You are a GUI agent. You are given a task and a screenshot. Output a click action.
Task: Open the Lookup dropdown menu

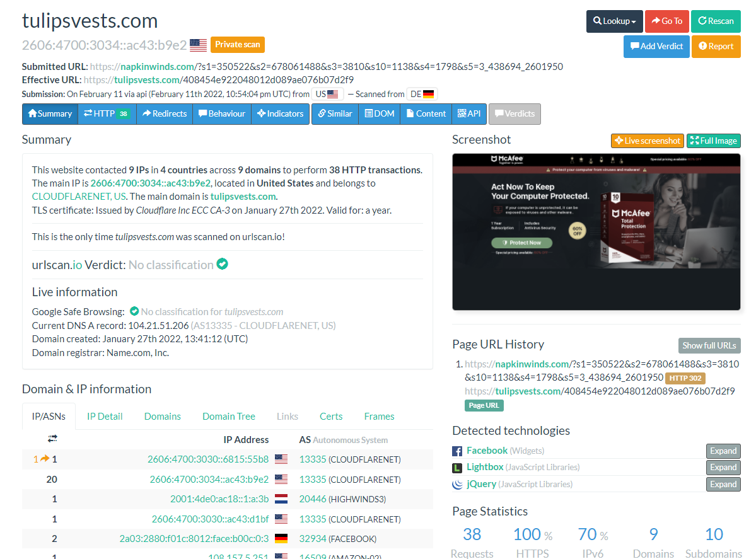[614, 21]
